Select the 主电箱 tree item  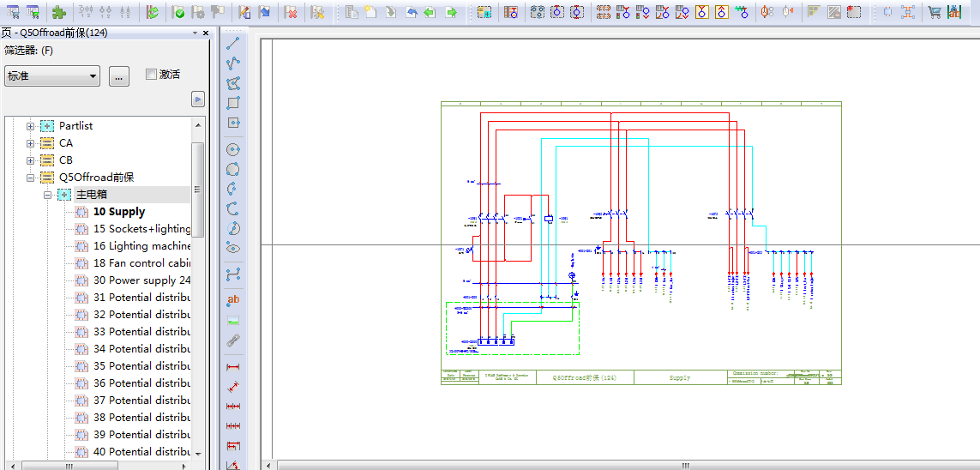click(92, 195)
